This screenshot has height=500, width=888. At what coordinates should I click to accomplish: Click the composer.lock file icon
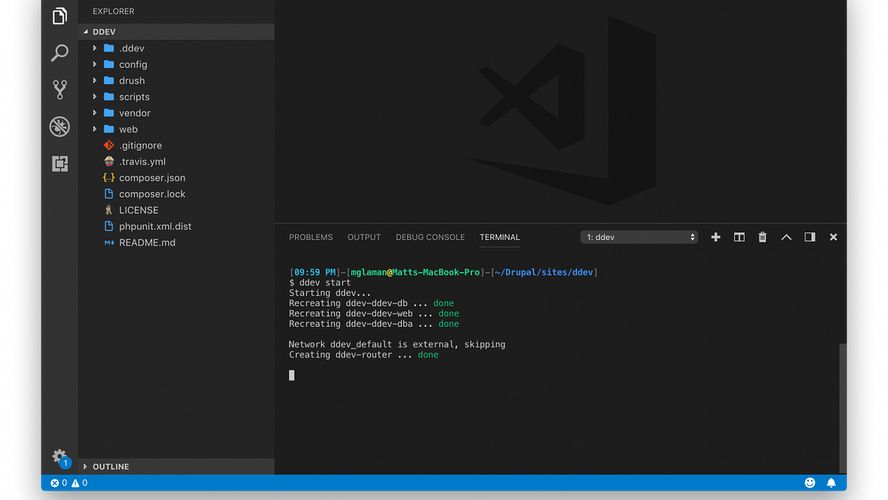tap(109, 194)
